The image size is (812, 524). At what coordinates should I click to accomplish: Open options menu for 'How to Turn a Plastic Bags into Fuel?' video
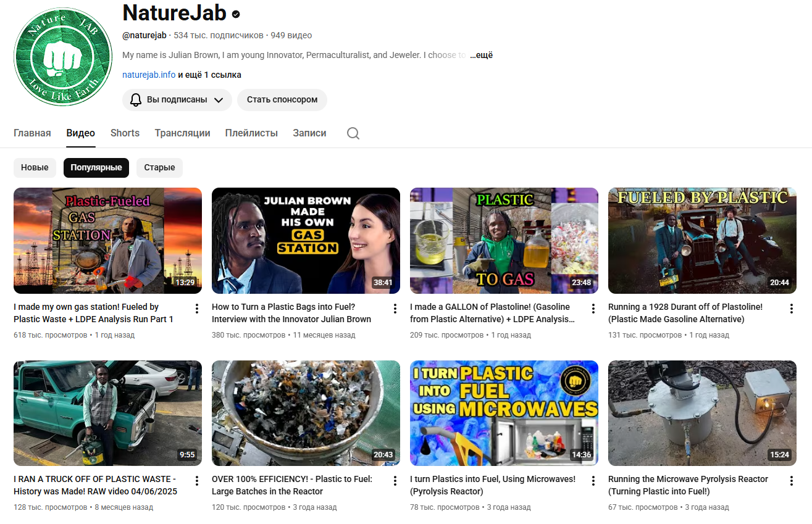pyautogui.click(x=395, y=309)
